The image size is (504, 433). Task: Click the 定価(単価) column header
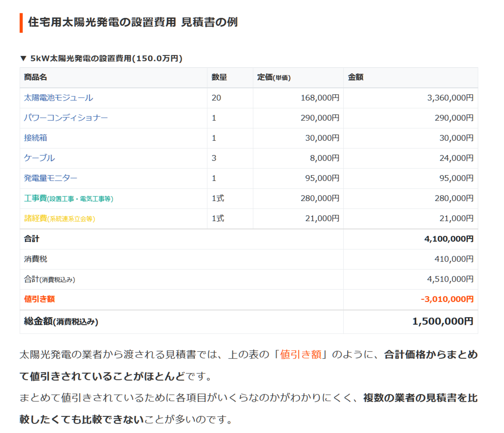coord(274,78)
